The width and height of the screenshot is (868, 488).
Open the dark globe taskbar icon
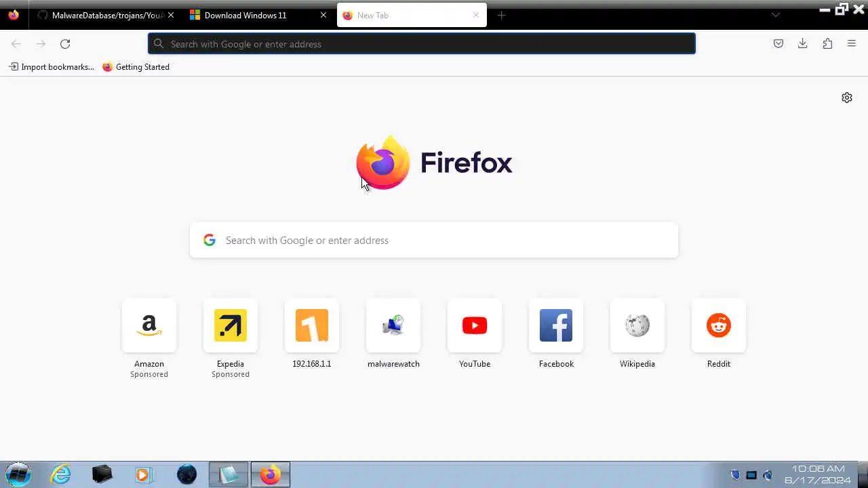186,474
